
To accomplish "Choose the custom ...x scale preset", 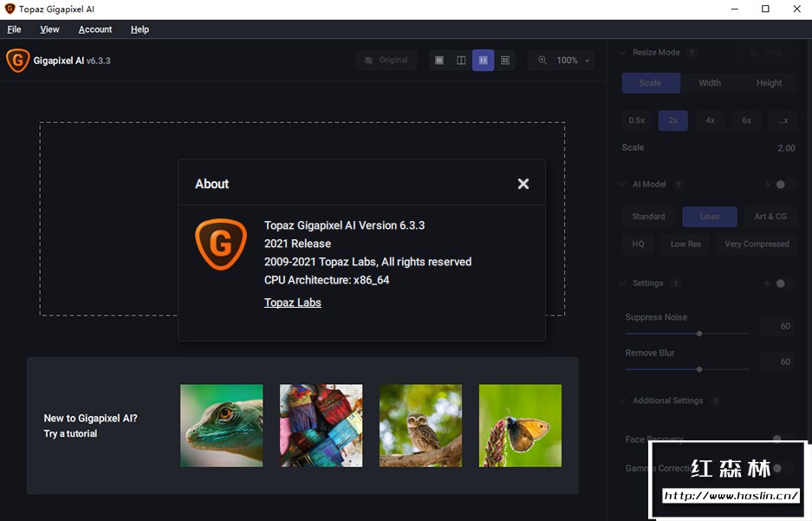I will click(x=783, y=120).
